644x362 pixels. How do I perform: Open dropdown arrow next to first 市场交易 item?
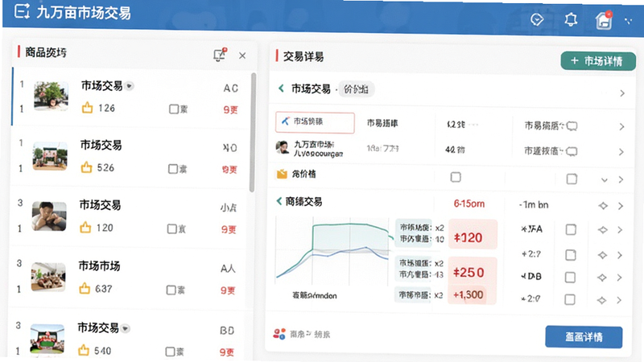(x=130, y=86)
